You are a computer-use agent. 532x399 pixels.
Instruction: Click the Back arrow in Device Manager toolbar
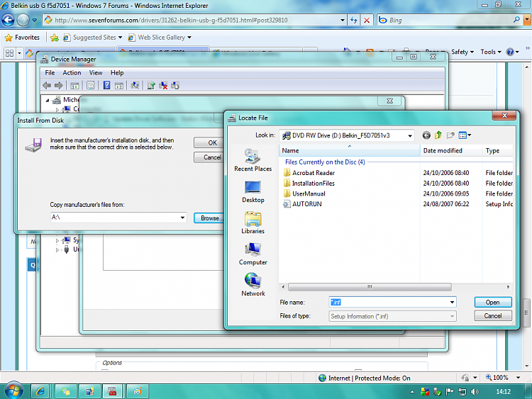[47, 86]
